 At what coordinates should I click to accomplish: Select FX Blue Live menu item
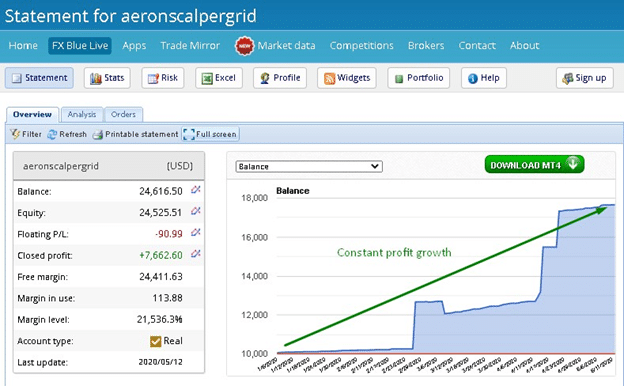(80, 46)
